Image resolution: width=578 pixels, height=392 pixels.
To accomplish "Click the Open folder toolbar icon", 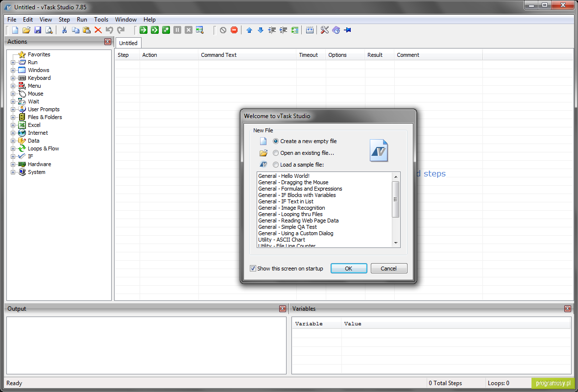I will click(x=26, y=30).
